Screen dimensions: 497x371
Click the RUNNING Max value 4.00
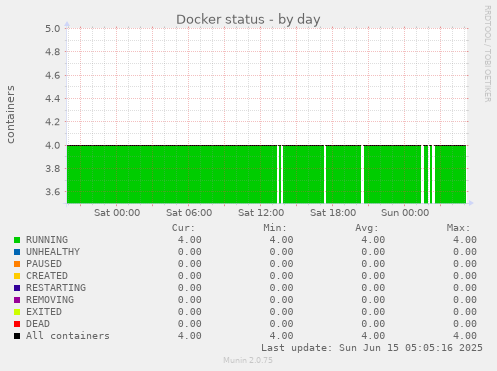[465, 240]
